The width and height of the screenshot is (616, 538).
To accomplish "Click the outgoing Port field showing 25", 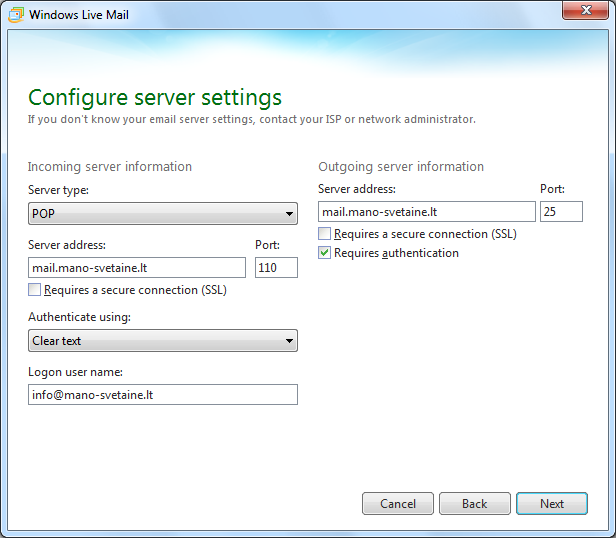I will coord(561,212).
